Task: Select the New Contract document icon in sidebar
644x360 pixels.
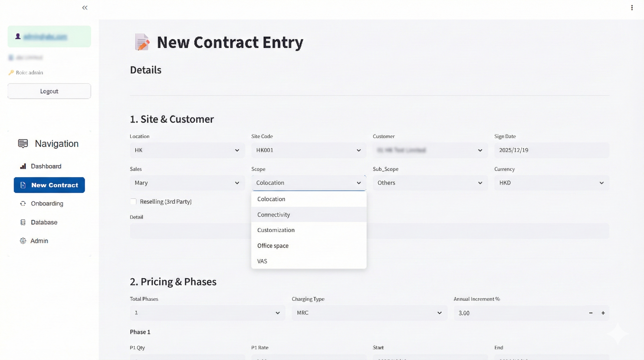Action: pyautogui.click(x=23, y=185)
